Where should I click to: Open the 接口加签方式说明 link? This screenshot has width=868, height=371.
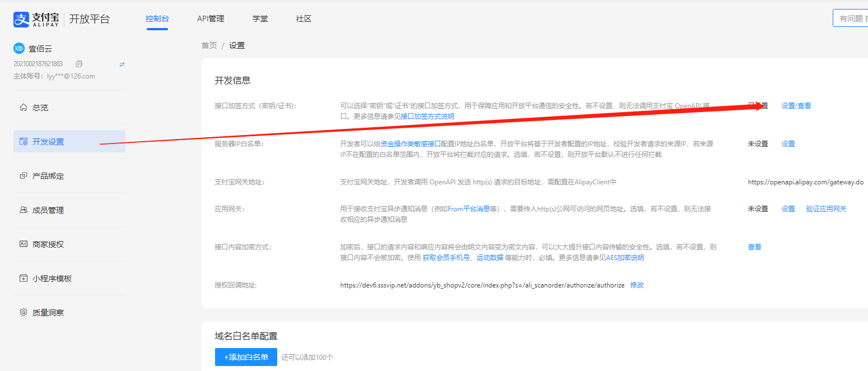(x=428, y=117)
